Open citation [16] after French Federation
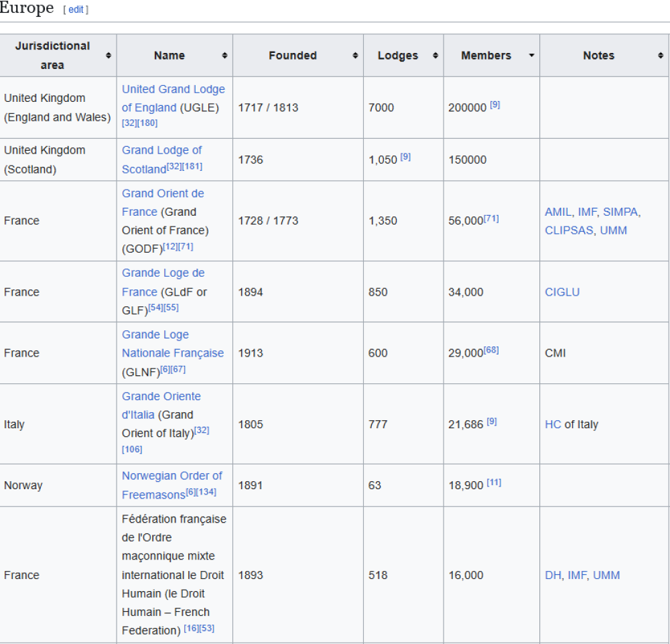Screen dimensions: 670x644 tap(192, 628)
